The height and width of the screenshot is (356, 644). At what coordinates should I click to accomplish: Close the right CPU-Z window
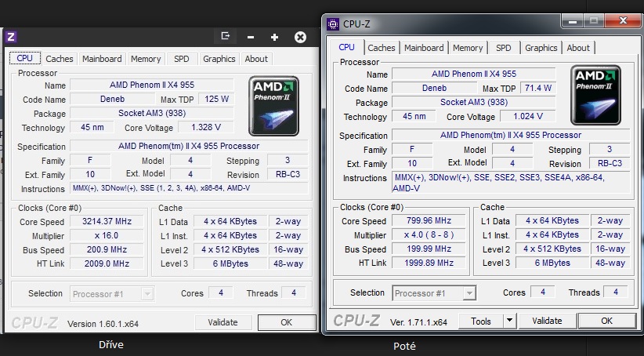(x=623, y=20)
